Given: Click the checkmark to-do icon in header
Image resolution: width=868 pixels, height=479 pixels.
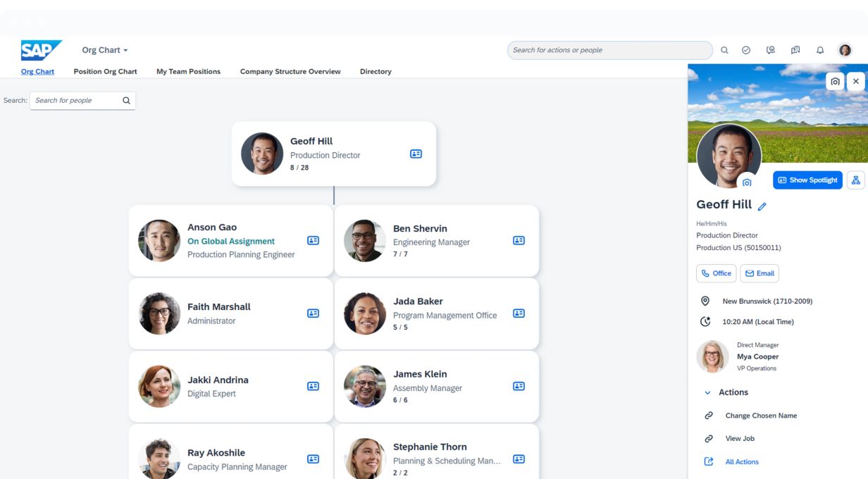Looking at the screenshot, I should click(746, 50).
